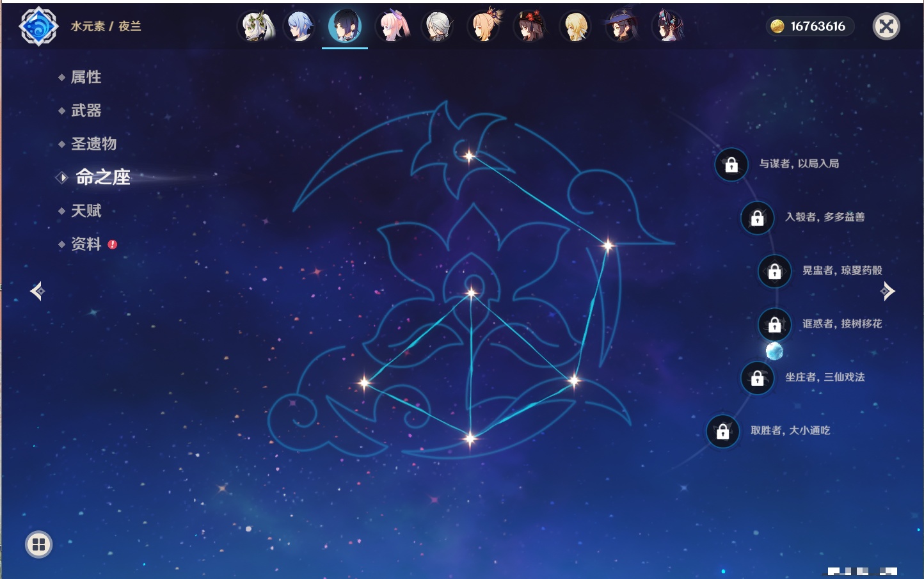924x579 pixels.
Task: Select the blue-haired Ayato character portrait
Action: point(299,26)
